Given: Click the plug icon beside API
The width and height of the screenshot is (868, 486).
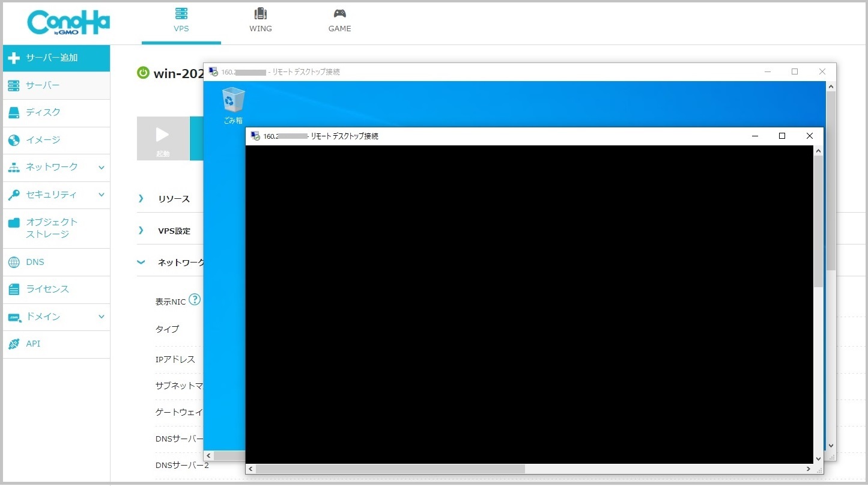Looking at the screenshot, I should (14, 344).
